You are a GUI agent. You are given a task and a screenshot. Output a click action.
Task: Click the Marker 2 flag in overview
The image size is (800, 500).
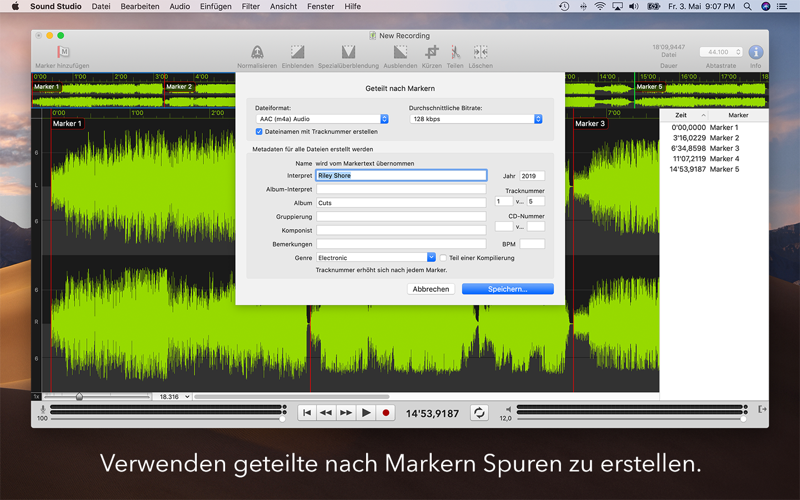coord(179,87)
